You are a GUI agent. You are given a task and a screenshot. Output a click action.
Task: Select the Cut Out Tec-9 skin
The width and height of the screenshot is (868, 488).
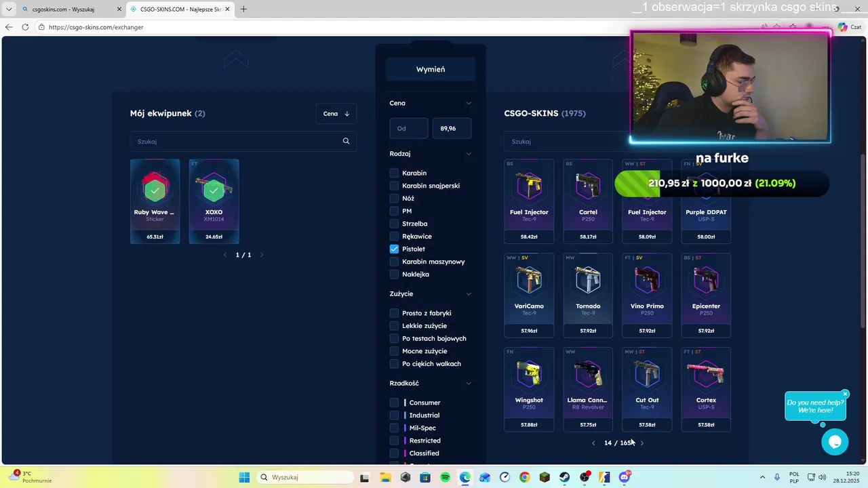coord(647,389)
